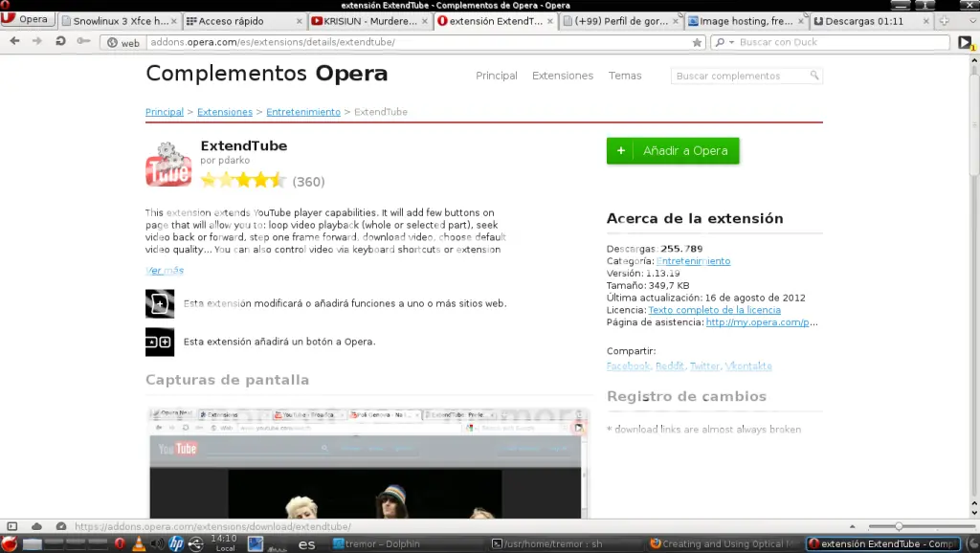Open the password wand key icon

83,41
